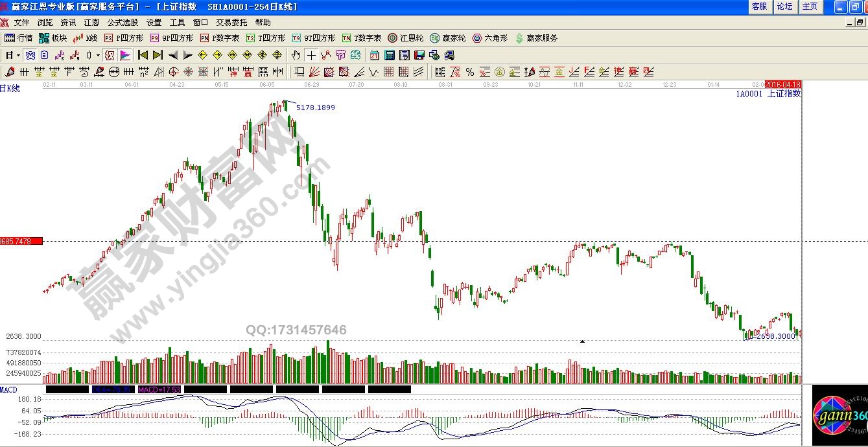Open the 江恩 menu
Image resolution: width=868 pixels, height=447 pixels.
(x=91, y=22)
